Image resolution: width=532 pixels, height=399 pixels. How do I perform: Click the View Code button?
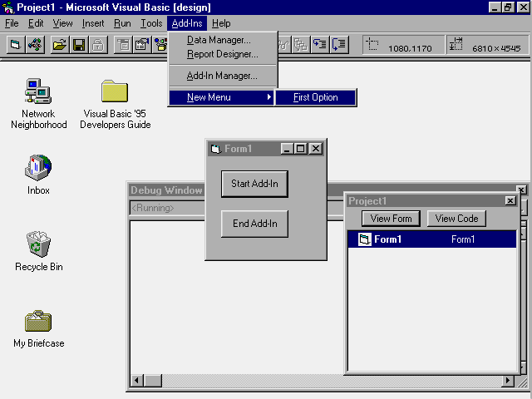tap(456, 219)
